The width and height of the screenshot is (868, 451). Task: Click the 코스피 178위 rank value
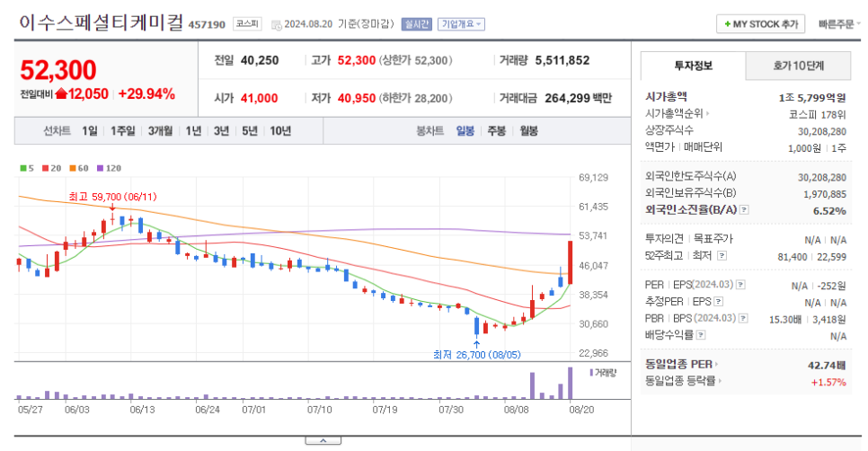pyautogui.click(x=818, y=115)
